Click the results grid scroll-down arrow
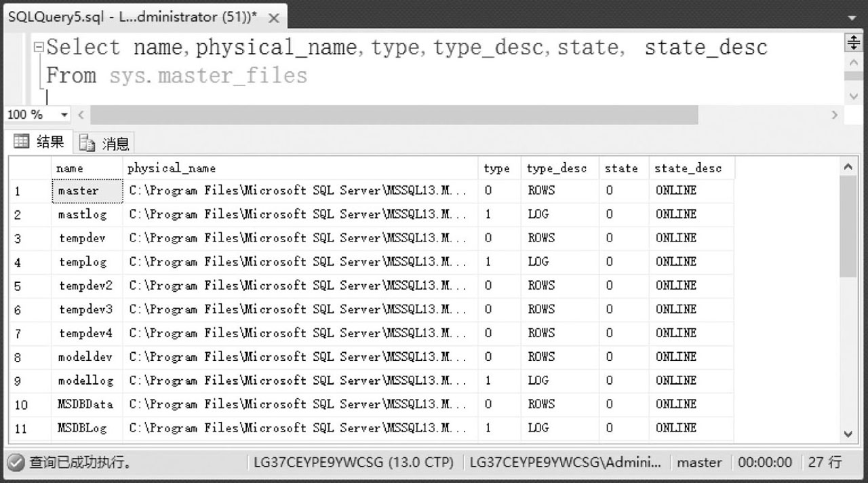 (848, 433)
